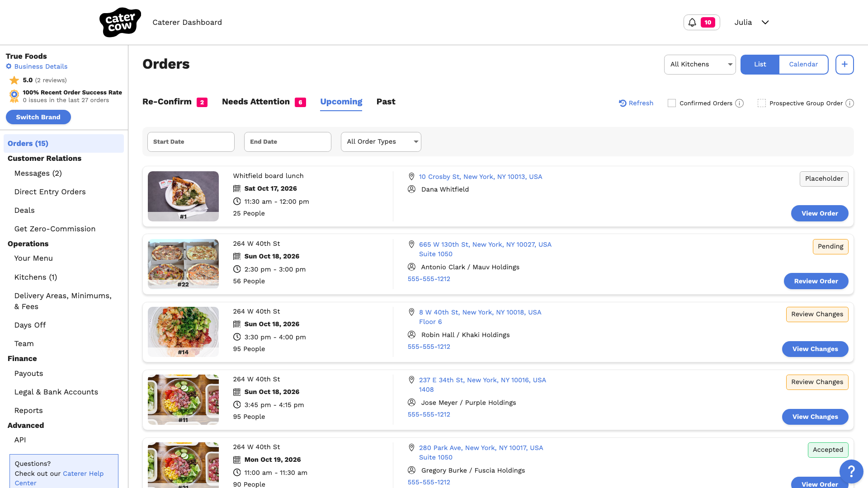Click the location pin for 10 Crosby St
The width and height of the screenshot is (868, 488).
click(x=411, y=177)
